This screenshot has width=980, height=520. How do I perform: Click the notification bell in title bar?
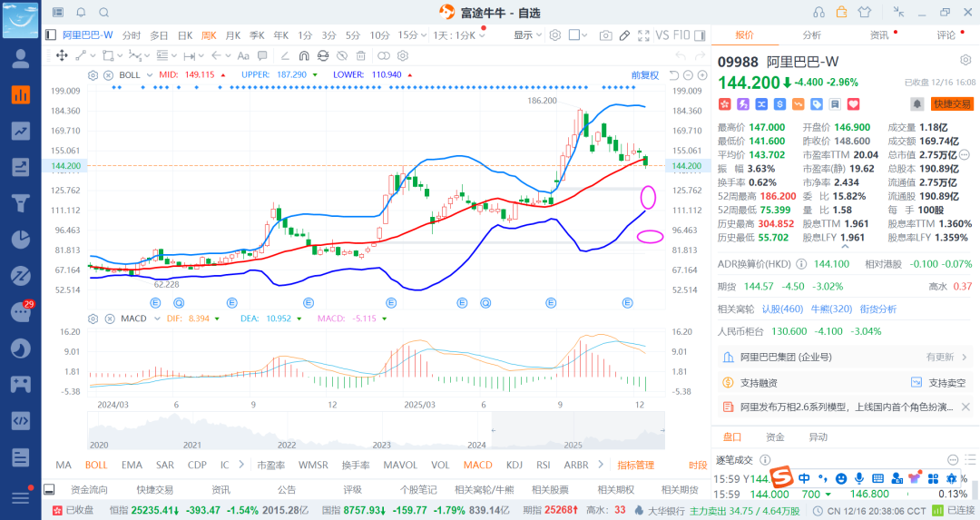point(81,13)
